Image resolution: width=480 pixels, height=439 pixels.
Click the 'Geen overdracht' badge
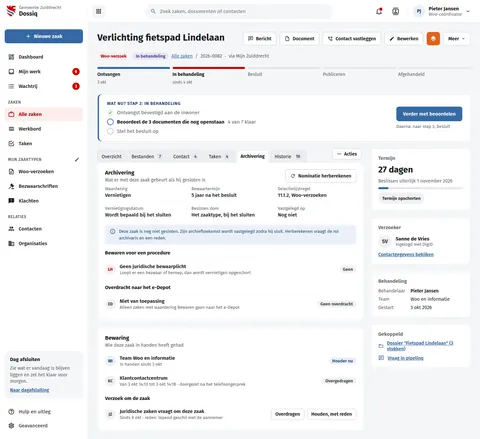pyautogui.click(x=336, y=304)
